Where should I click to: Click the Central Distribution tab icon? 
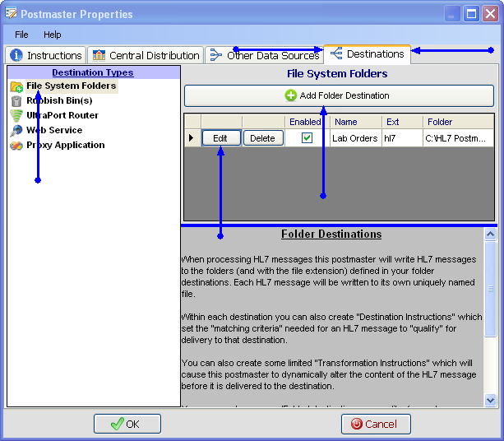[99, 56]
